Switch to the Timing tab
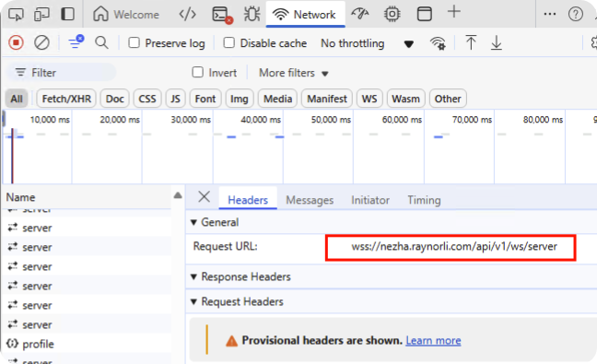597x364 pixels. point(424,200)
